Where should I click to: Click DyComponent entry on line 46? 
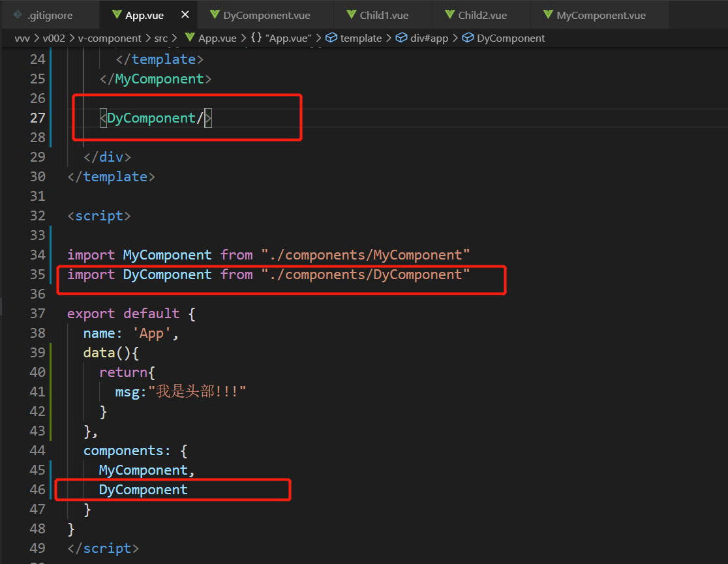[144, 490]
